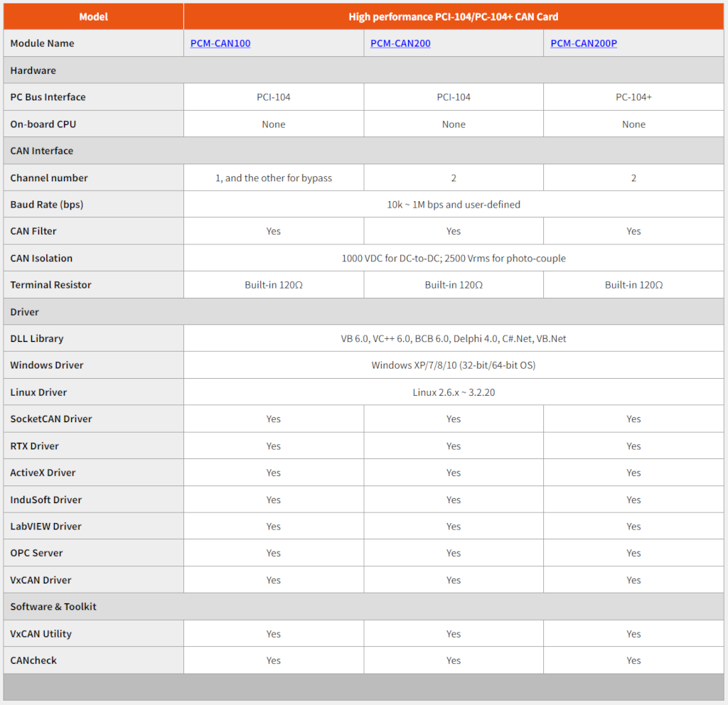Select 'Yes' for CANcheck under PCM-CAN200P
The image size is (728, 705).
[x=633, y=660]
